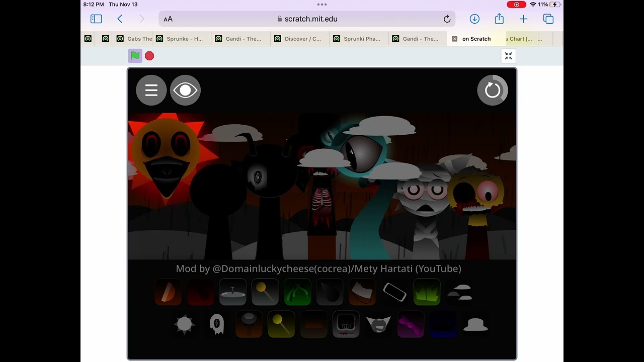Start the project with the green flag
644x362 pixels.
pyautogui.click(x=135, y=56)
